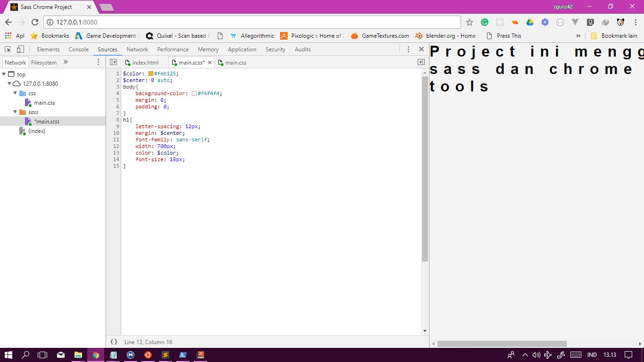Close the DevTools panel

(x=421, y=49)
